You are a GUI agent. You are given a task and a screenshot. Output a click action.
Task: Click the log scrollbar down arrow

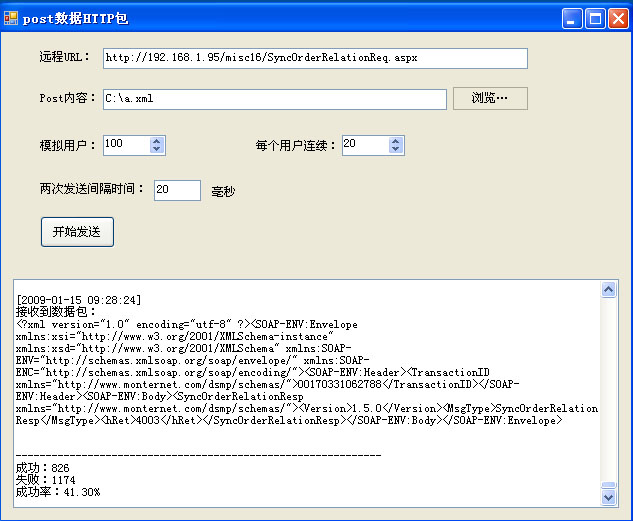pos(608,497)
